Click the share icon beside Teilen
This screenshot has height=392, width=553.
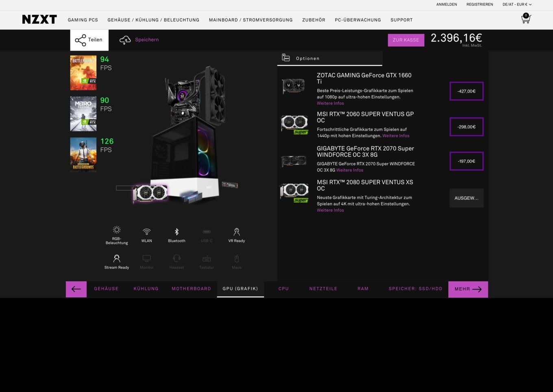pos(81,40)
